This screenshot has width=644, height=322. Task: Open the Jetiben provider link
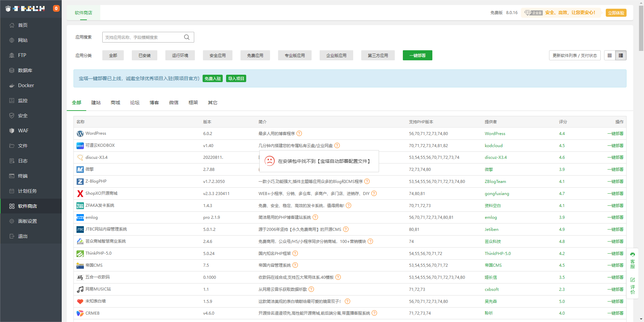tap(491, 229)
